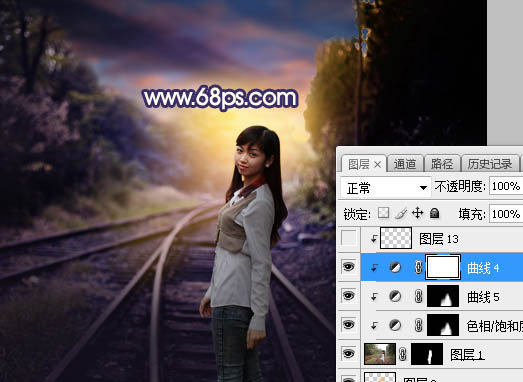Click the clipping arrow on 色相/饱和度

coord(374,325)
